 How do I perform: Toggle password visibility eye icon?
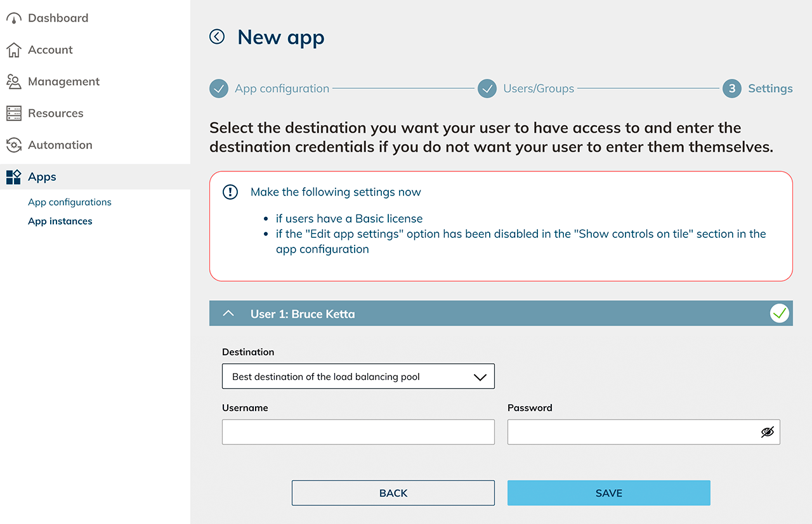(x=768, y=432)
